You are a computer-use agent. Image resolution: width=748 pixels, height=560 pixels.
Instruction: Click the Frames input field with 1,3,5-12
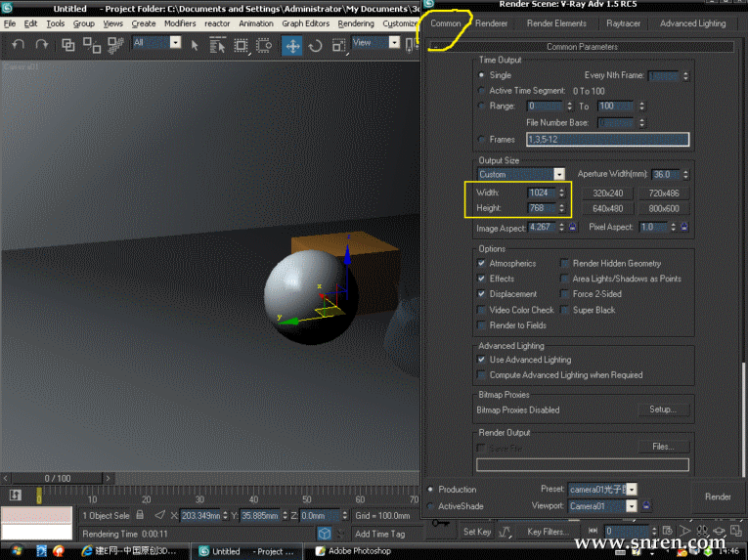607,140
